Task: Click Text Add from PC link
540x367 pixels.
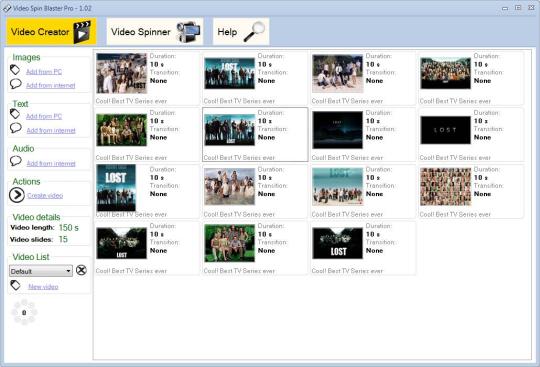Action: coord(44,116)
